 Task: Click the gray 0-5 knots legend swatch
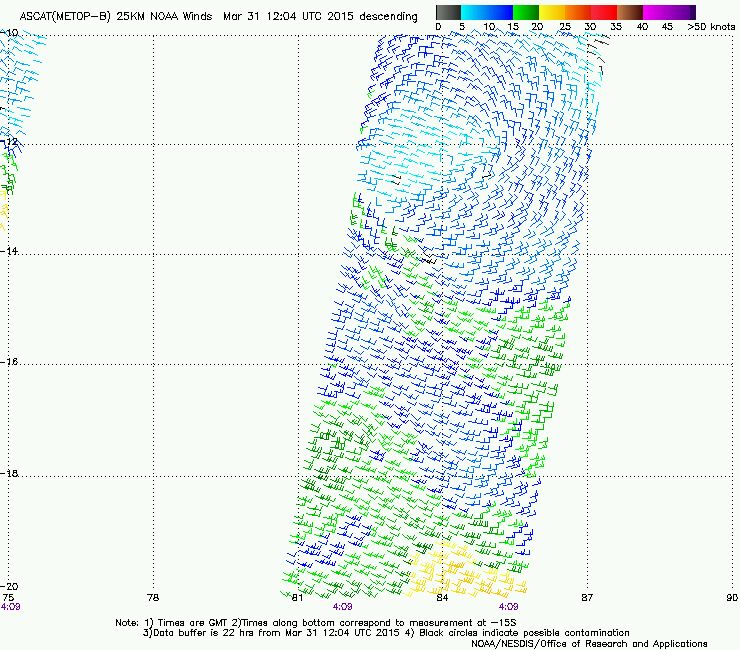click(x=448, y=12)
